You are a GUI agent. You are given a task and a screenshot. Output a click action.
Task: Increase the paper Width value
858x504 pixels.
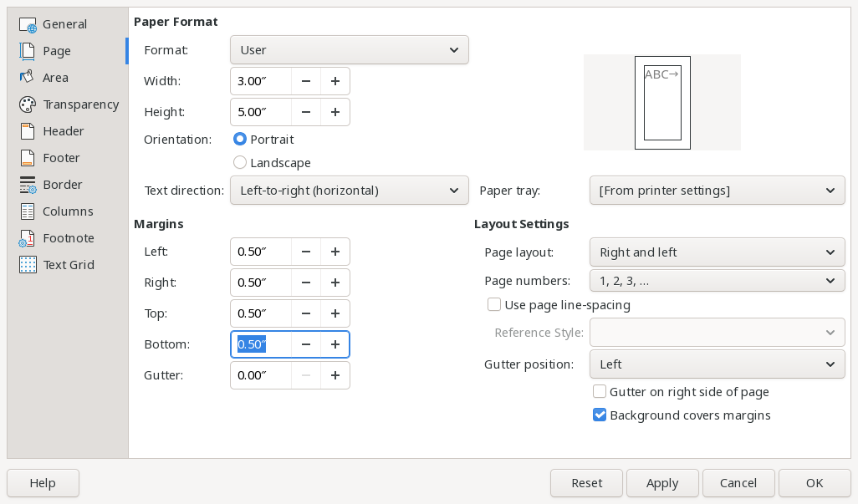335,81
